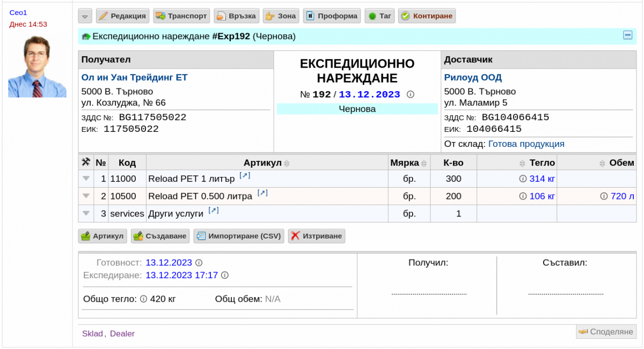Click the Код column header

pyautogui.click(x=127, y=163)
